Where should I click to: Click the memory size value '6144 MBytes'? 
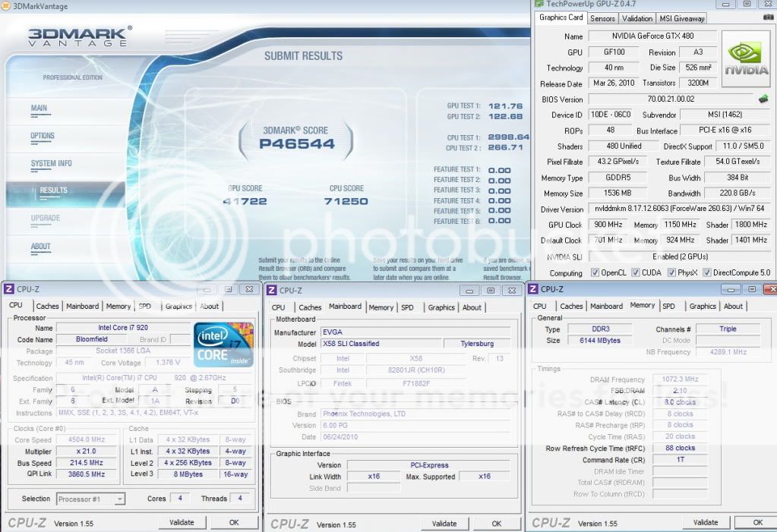point(599,341)
